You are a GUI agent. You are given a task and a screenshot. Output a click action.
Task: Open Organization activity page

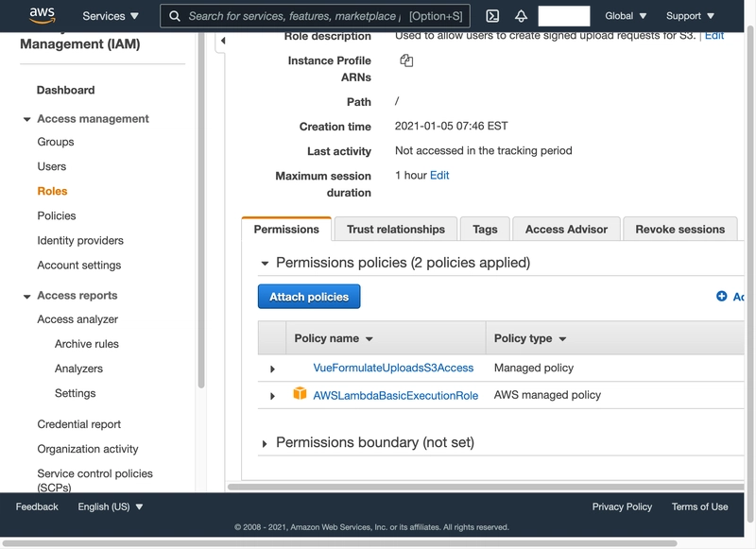coord(88,449)
